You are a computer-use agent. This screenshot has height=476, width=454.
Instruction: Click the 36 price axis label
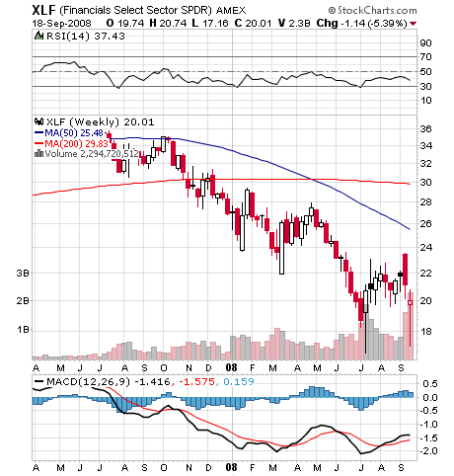pyautogui.click(x=425, y=128)
